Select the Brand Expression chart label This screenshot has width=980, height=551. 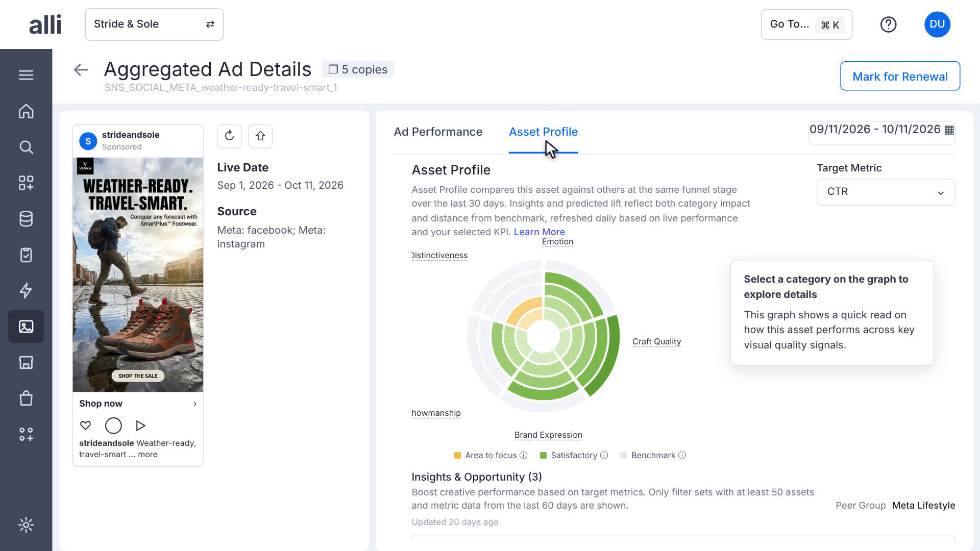[548, 435]
